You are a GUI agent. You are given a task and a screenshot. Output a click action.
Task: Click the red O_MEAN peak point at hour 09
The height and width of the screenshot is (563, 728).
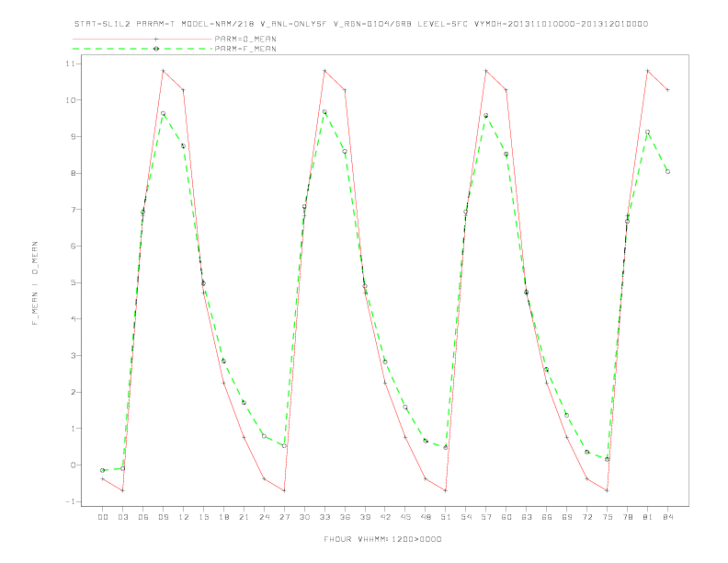tap(163, 71)
